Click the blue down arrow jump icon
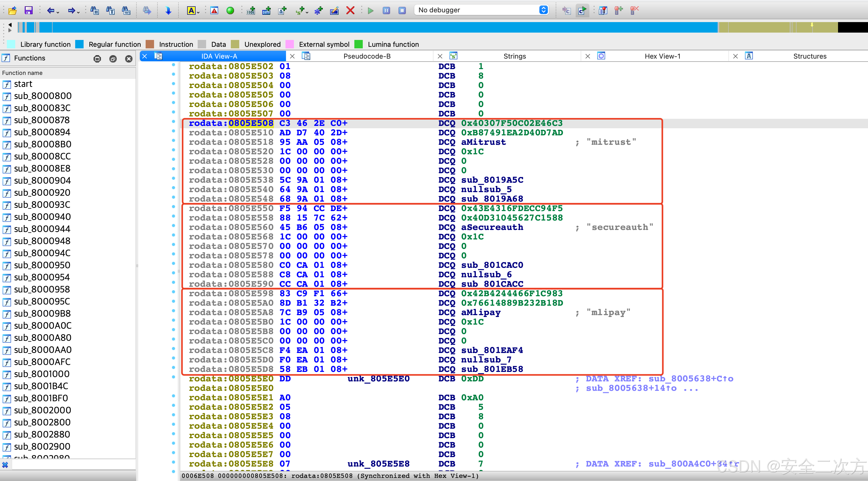The width and height of the screenshot is (868, 481). point(168,11)
